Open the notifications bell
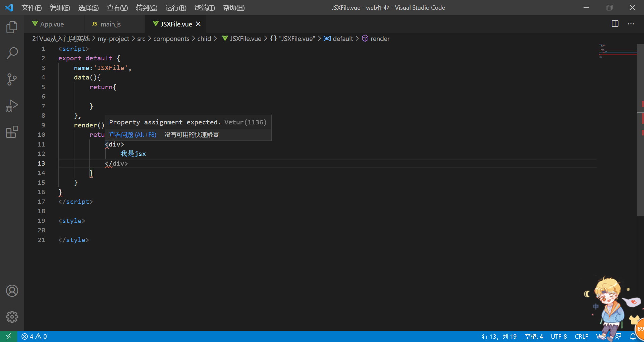The width and height of the screenshot is (644, 342). pos(633,336)
